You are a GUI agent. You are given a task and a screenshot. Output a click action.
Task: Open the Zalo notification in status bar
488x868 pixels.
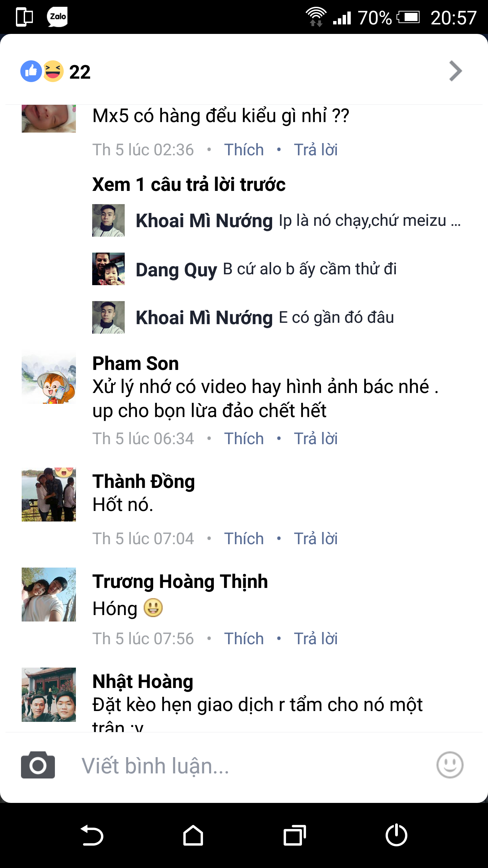57,17
